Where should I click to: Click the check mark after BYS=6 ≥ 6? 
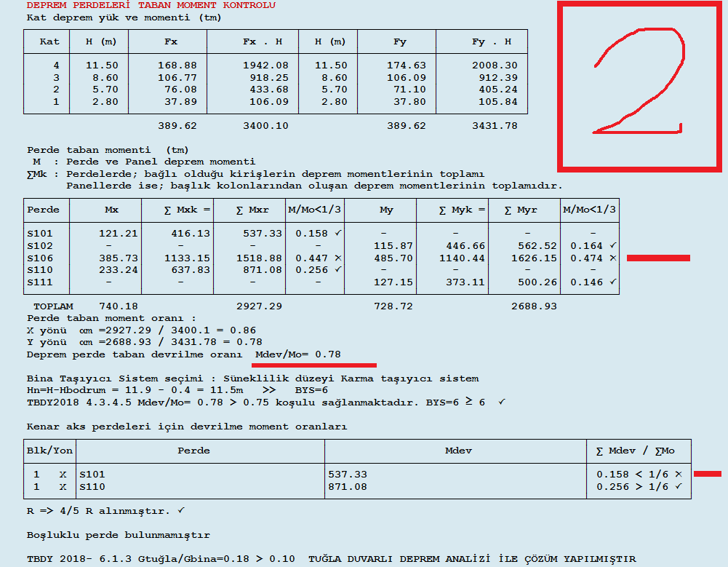(x=503, y=402)
